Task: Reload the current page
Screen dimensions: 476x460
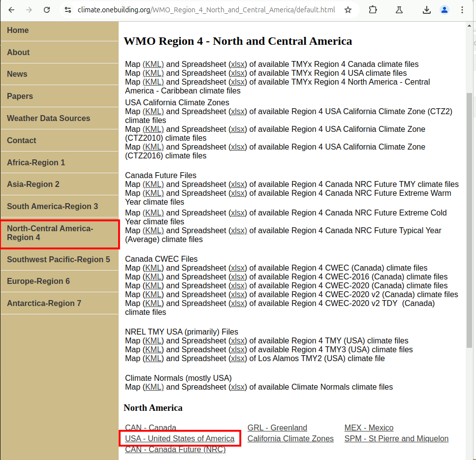Action: click(x=47, y=10)
